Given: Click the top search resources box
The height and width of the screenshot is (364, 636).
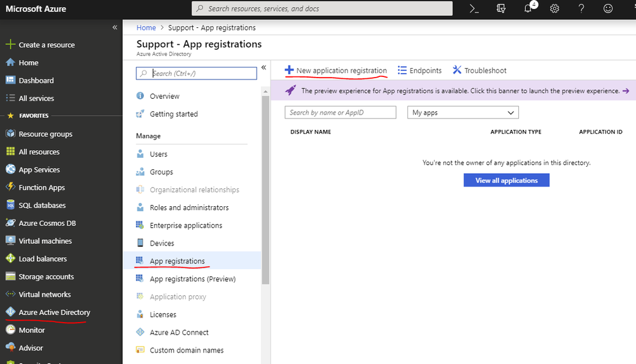Looking at the screenshot, I should pyautogui.click(x=322, y=9).
